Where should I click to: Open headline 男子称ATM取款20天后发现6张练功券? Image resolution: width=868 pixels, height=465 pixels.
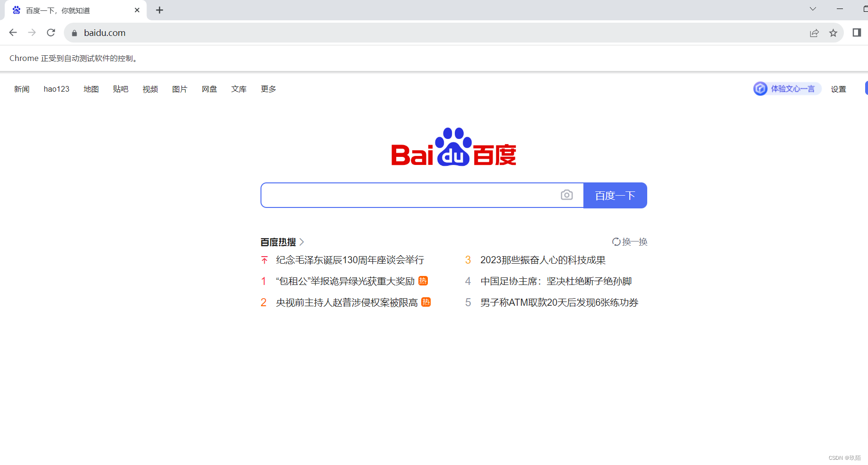coord(559,302)
